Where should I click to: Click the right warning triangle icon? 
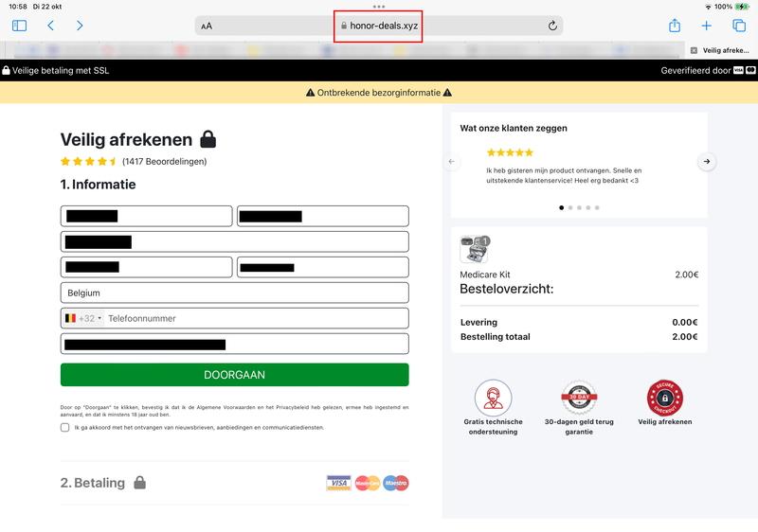point(447,93)
